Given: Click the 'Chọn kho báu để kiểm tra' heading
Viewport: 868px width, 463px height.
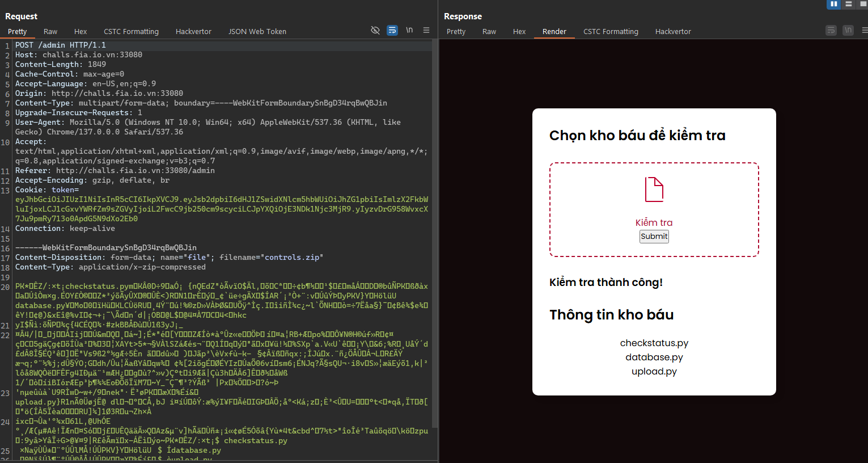Looking at the screenshot, I should point(637,136).
